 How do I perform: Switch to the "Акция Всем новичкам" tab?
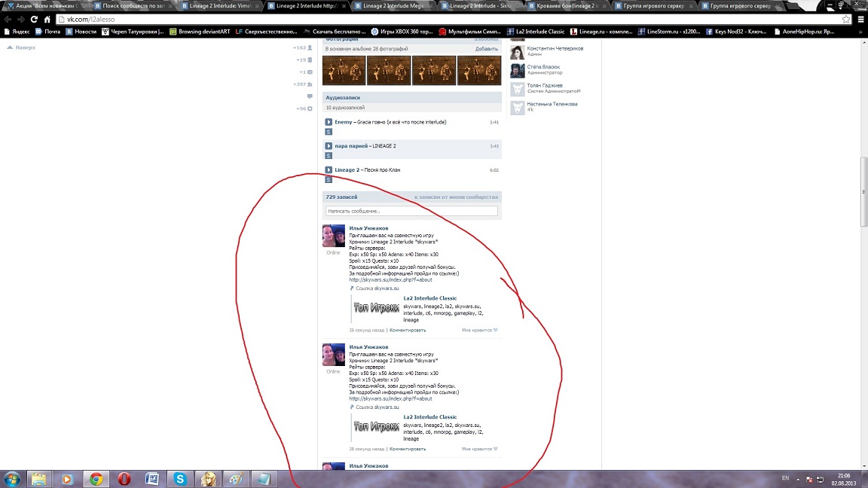click(x=45, y=5)
